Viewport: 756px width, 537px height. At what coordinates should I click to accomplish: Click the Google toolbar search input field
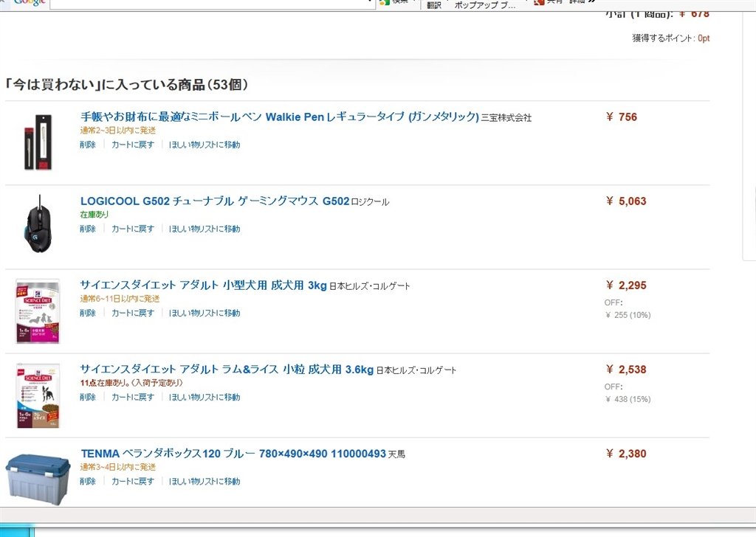213,4
